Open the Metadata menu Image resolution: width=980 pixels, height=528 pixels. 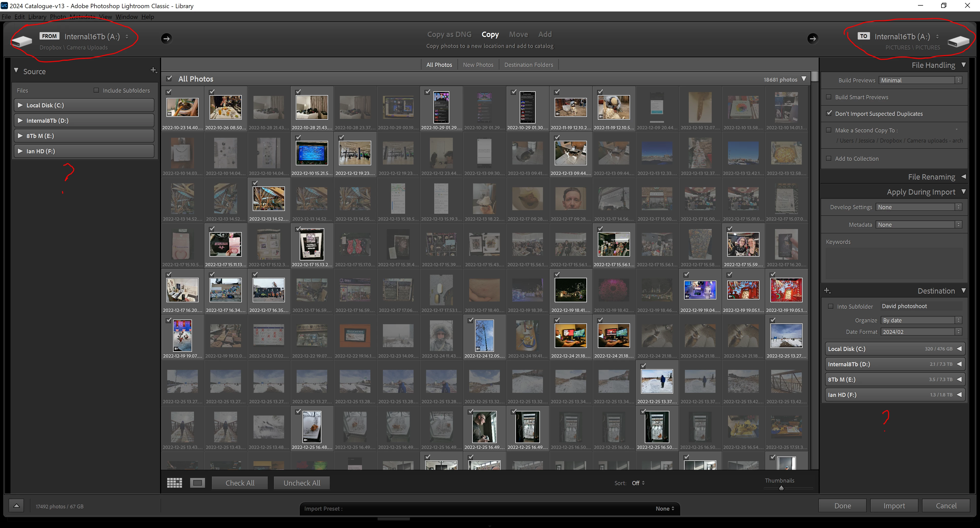tap(82, 17)
